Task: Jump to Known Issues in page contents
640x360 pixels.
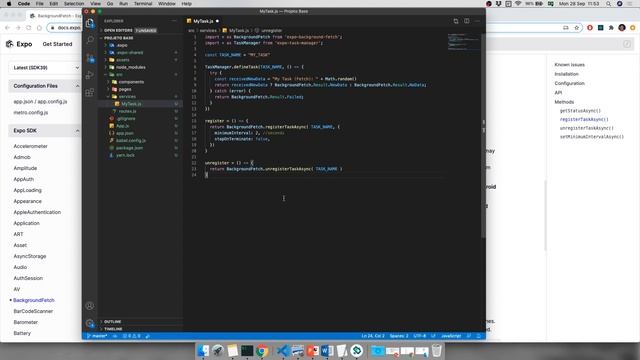Action: (569, 65)
